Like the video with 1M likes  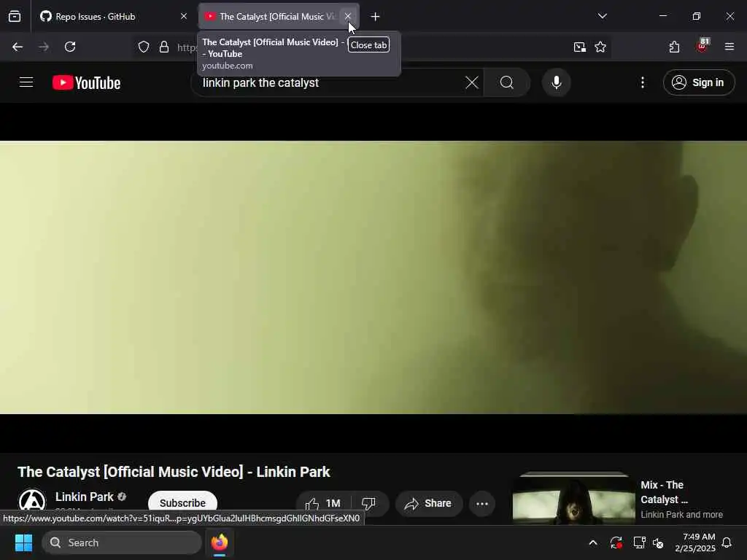coord(323,503)
